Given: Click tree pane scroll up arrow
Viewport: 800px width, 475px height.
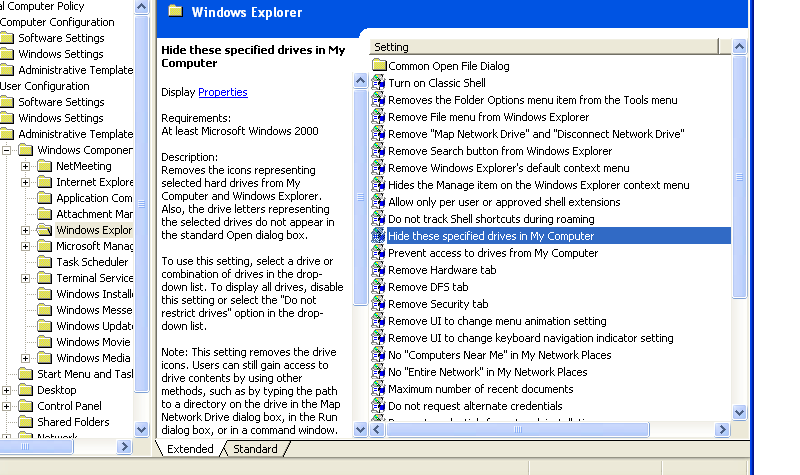Looking at the screenshot, I should pos(141,6).
